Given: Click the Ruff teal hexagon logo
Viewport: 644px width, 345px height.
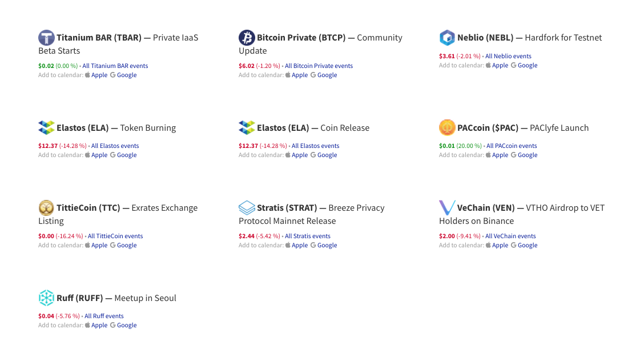Looking at the screenshot, I should pyautogui.click(x=46, y=298).
